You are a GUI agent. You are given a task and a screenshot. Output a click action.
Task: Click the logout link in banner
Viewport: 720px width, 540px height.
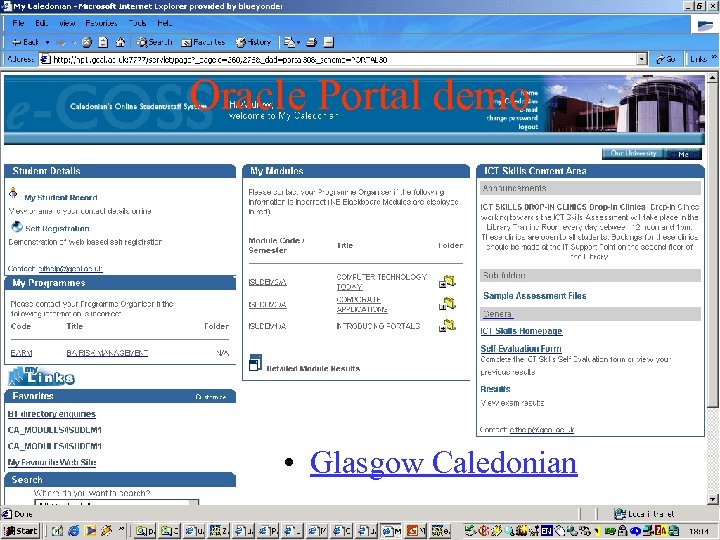tap(528, 127)
